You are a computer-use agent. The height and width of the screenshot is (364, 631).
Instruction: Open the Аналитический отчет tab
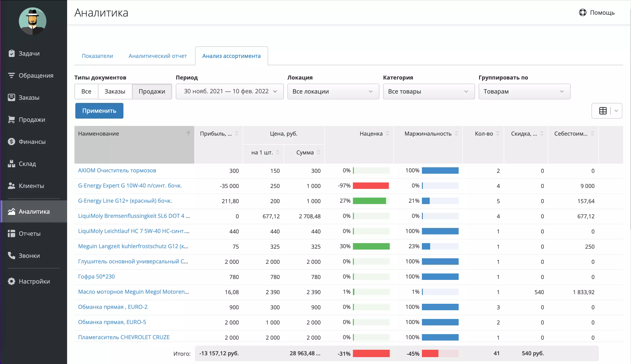[157, 56]
